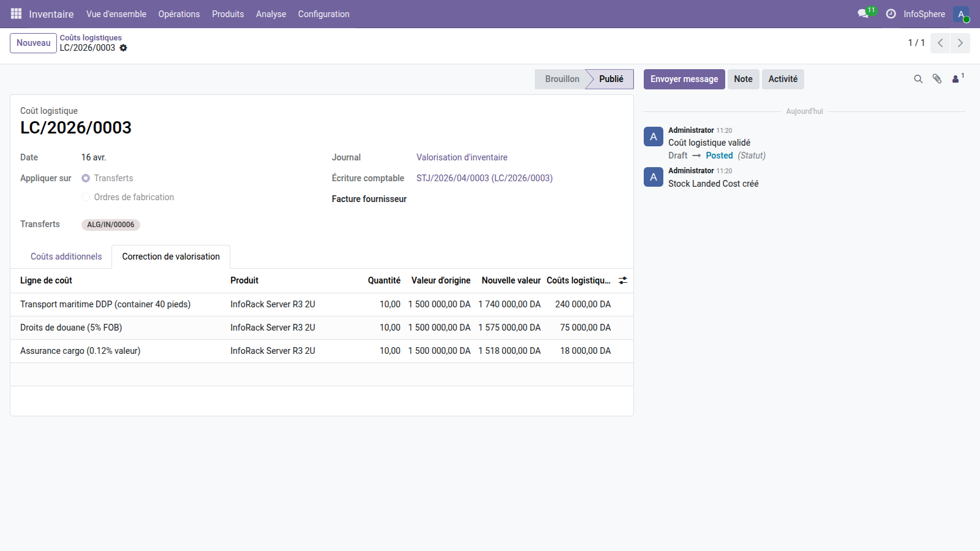Go to next record with right chevron

pos(960,43)
